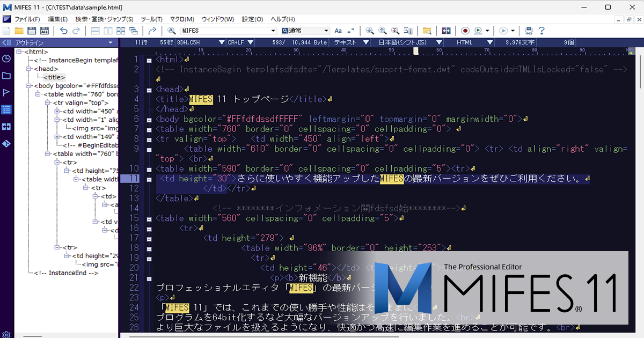Click the find-in-folder (grep) icon
The height and width of the screenshot is (338, 644).
click(427, 31)
